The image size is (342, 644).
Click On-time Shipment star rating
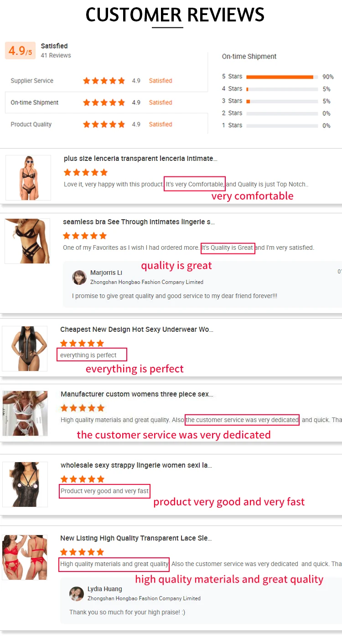(104, 103)
